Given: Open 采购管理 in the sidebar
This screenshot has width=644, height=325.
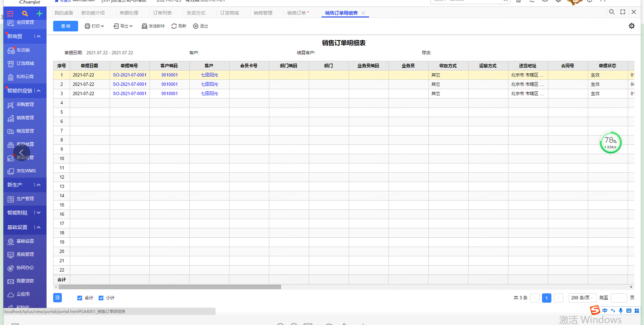Looking at the screenshot, I should 25,104.
